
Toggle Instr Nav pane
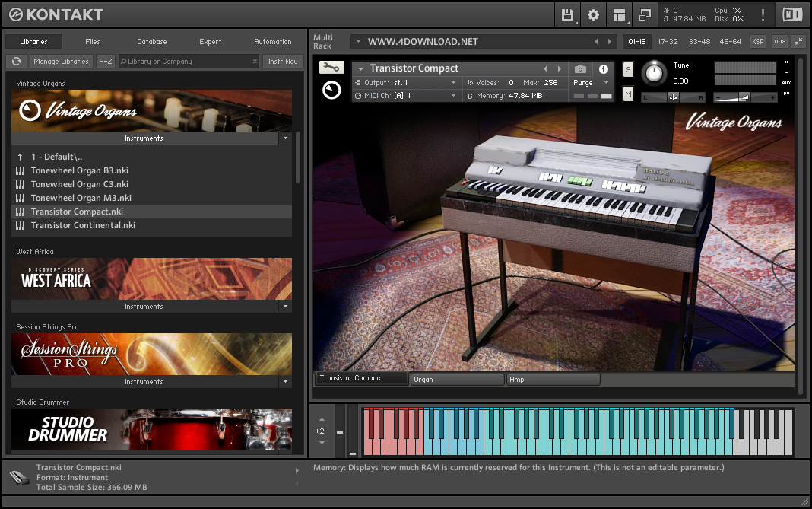pos(283,61)
